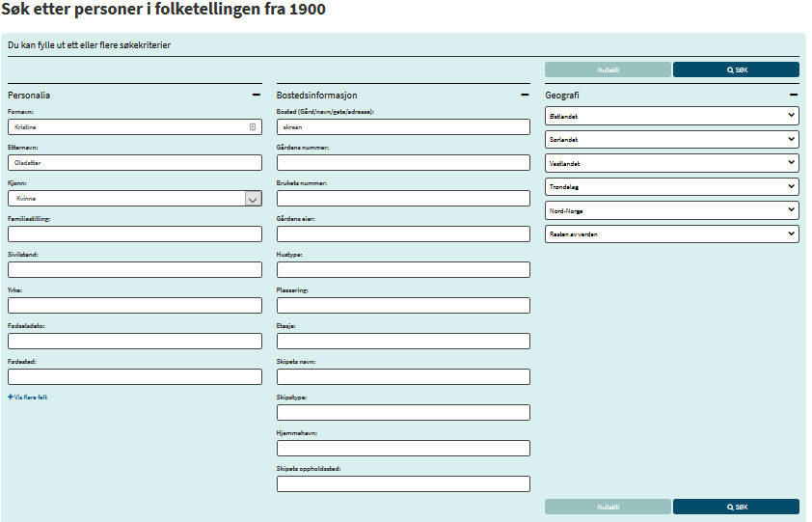Show more fields via Vis flere felt

point(31,397)
